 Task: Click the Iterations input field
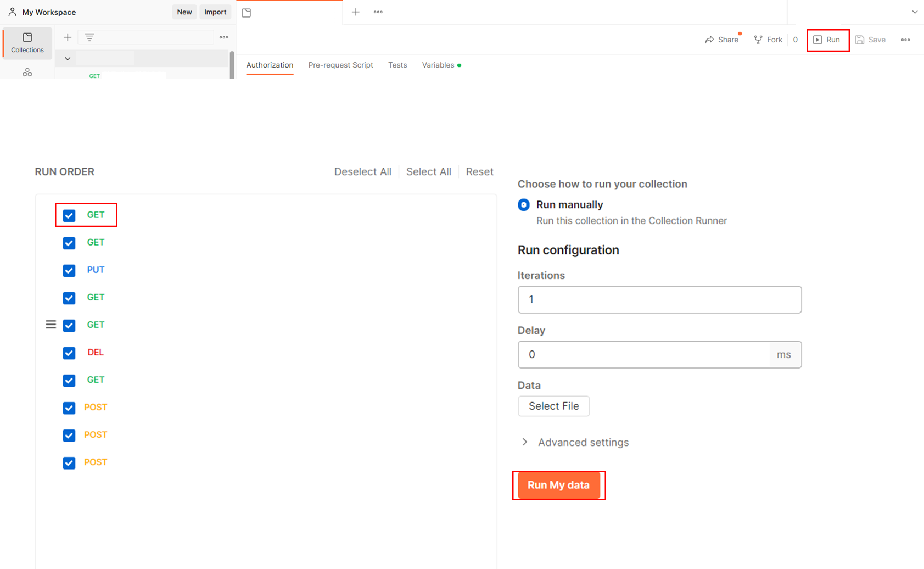tap(659, 299)
